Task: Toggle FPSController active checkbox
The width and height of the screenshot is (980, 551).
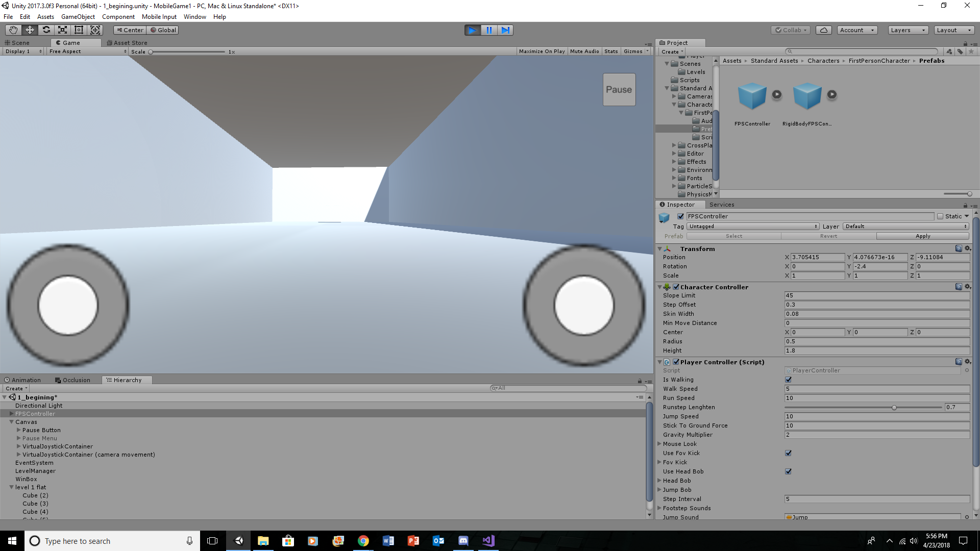Action: (x=680, y=216)
